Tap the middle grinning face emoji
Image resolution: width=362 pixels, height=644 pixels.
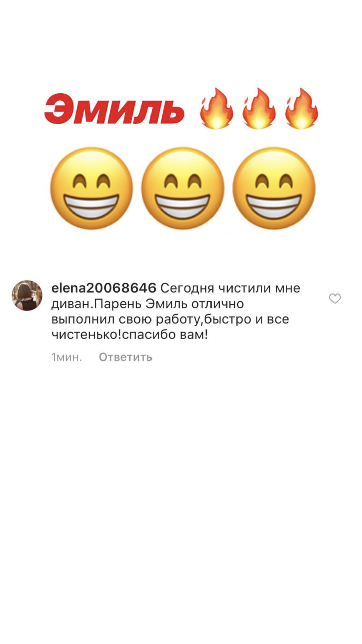(183, 188)
